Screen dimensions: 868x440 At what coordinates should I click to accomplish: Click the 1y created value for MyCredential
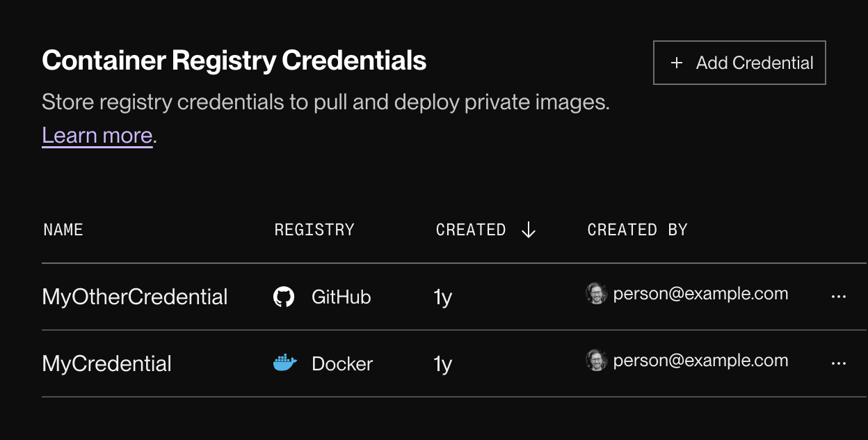click(x=442, y=363)
